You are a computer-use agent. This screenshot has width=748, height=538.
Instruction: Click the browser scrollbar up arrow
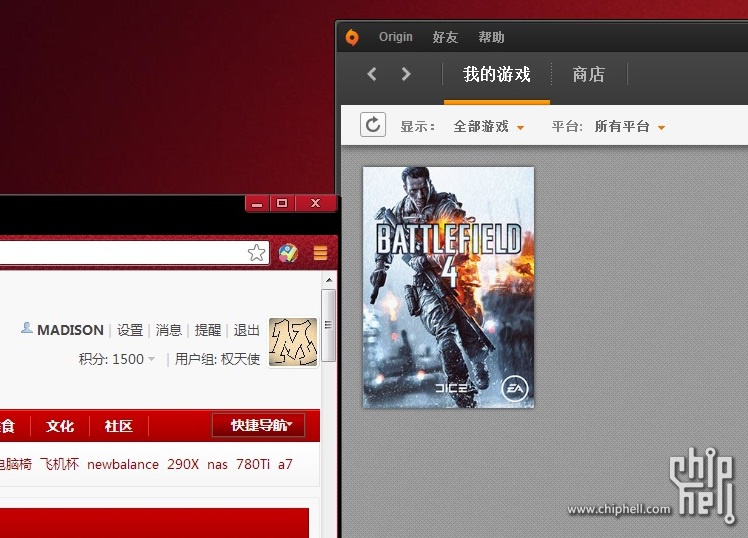tap(329, 280)
